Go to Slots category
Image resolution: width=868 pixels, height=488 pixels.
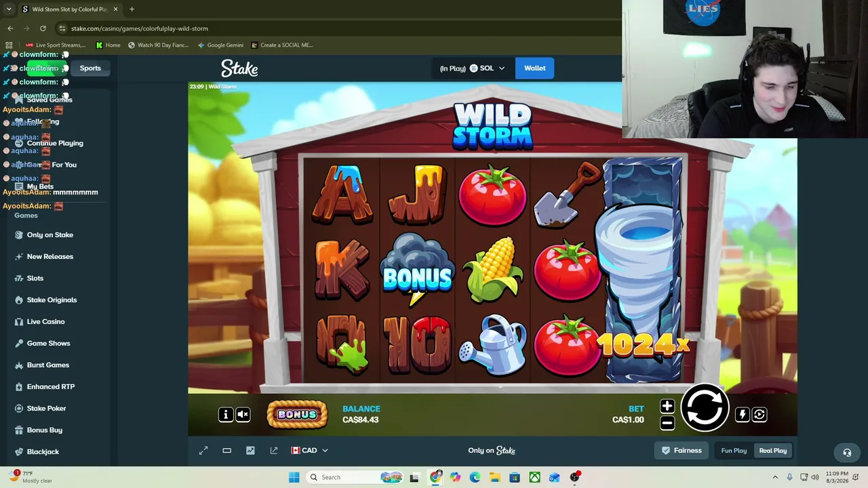tap(35, 278)
